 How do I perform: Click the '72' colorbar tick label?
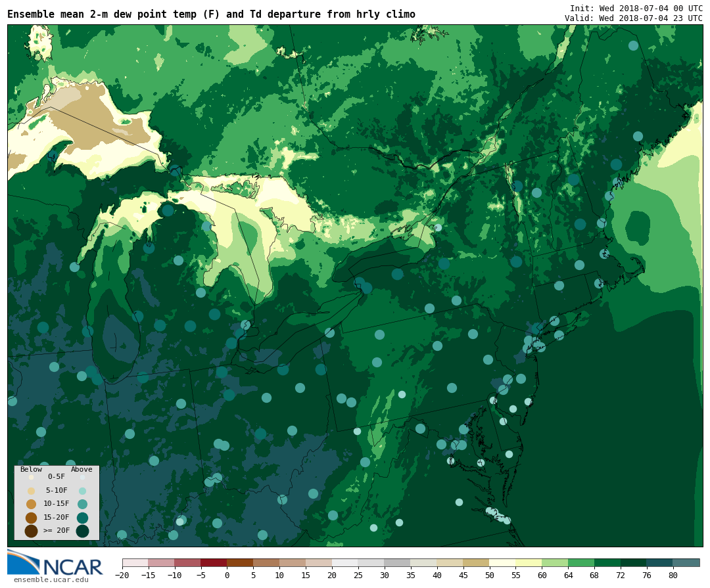tap(621, 576)
